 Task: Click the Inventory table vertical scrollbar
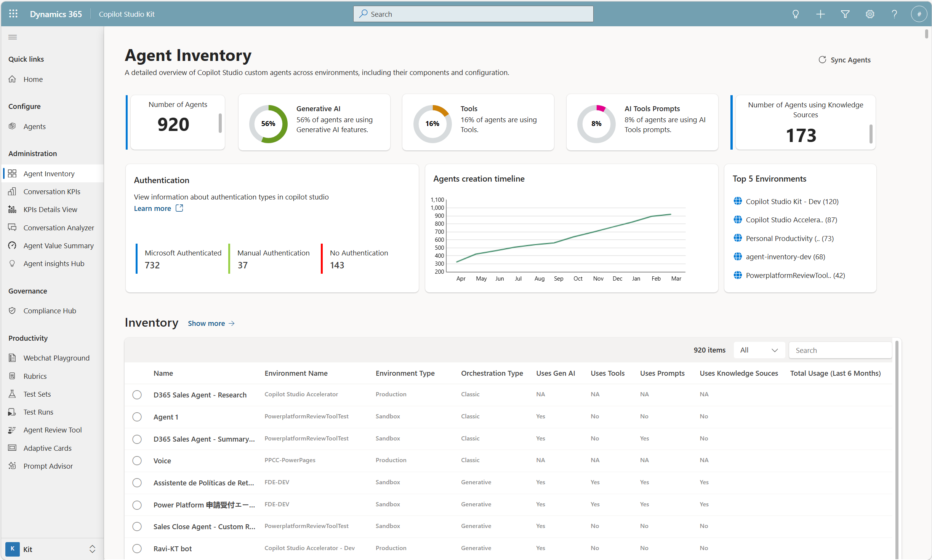(897, 449)
